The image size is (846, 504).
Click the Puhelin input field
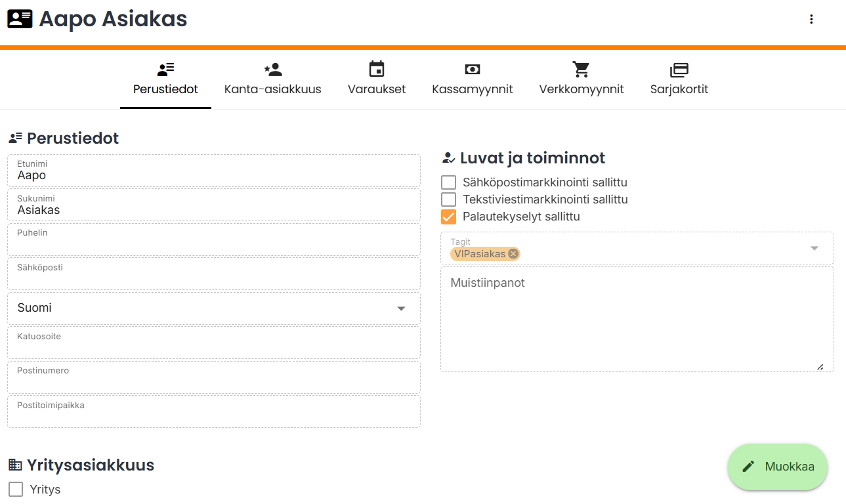click(213, 243)
